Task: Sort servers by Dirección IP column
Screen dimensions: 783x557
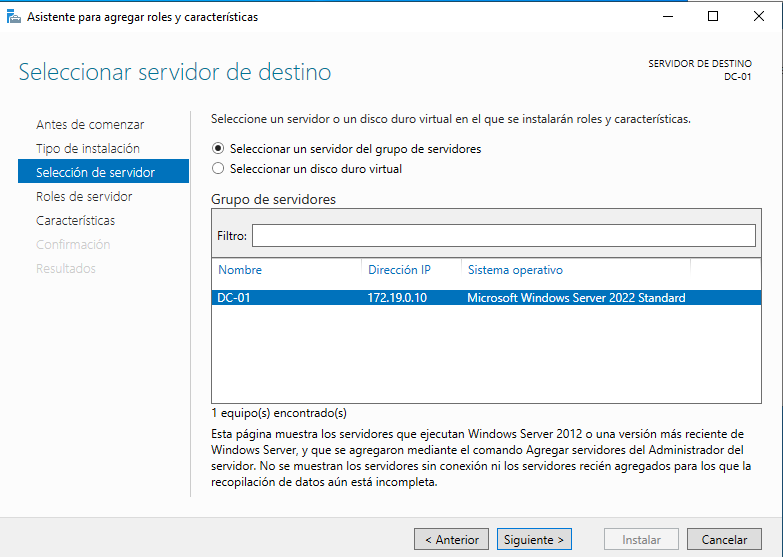Action: coord(399,270)
